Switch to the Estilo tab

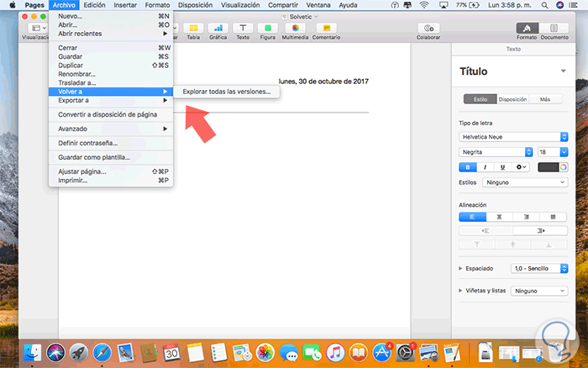[x=480, y=99]
